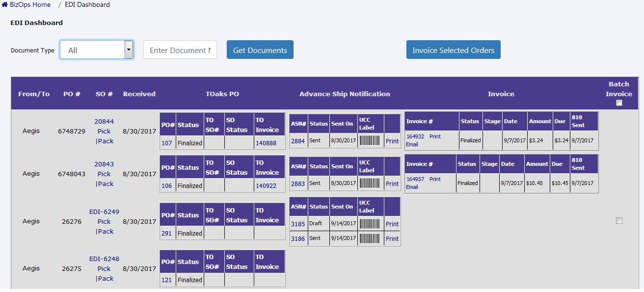Print invoice 164957
Image resolution: width=644 pixels, height=292 pixels.
435,179
